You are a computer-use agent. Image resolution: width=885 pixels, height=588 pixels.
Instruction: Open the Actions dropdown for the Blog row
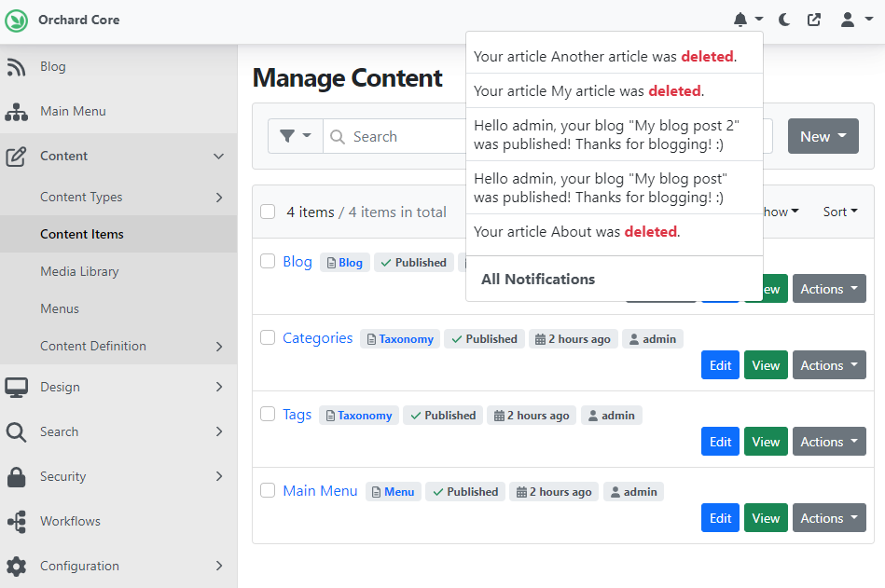click(x=828, y=289)
